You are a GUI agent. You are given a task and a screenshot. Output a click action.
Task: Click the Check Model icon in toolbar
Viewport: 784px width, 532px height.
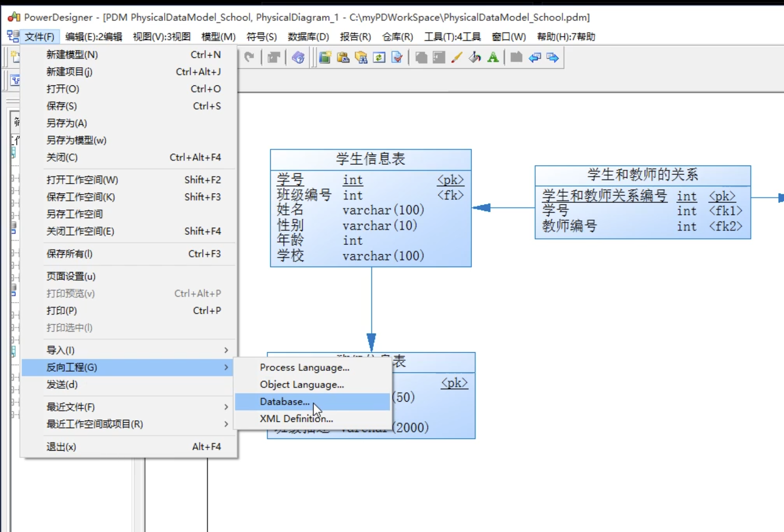(x=397, y=57)
